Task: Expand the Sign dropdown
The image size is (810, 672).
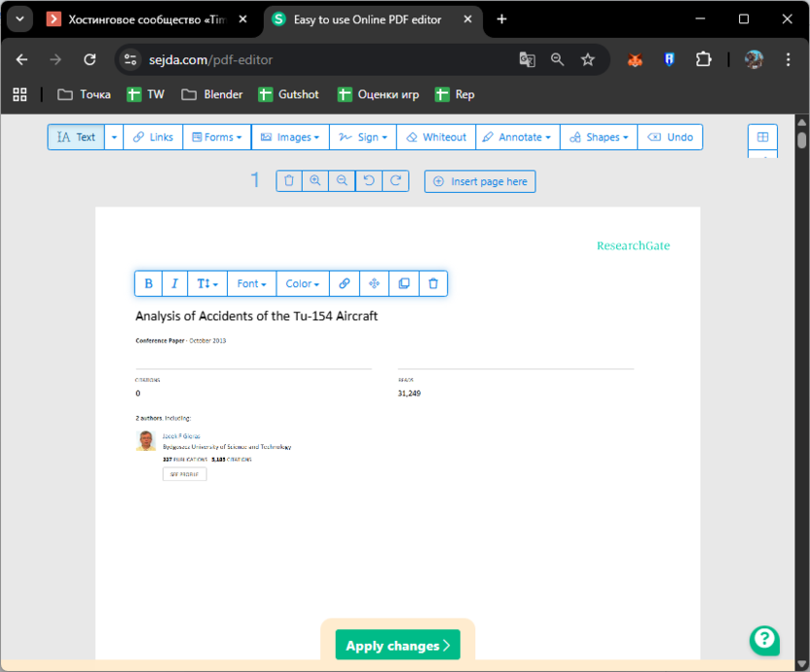Action: point(363,137)
